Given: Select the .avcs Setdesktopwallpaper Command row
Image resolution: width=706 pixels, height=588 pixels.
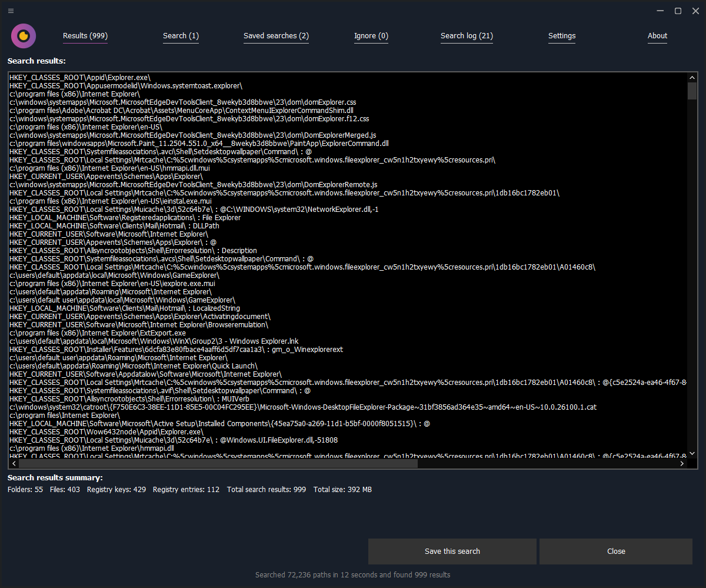Looking at the screenshot, I should click(x=348, y=259).
